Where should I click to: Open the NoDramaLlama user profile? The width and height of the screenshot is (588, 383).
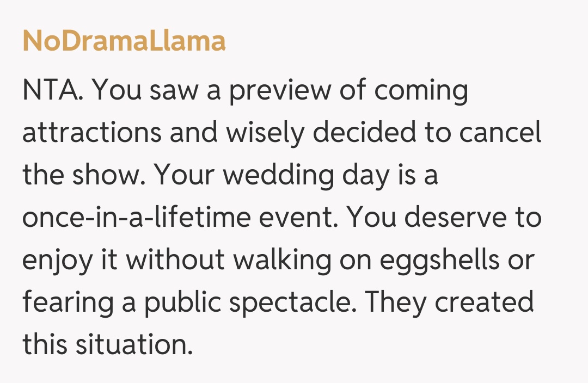click(x=124, y=41)
